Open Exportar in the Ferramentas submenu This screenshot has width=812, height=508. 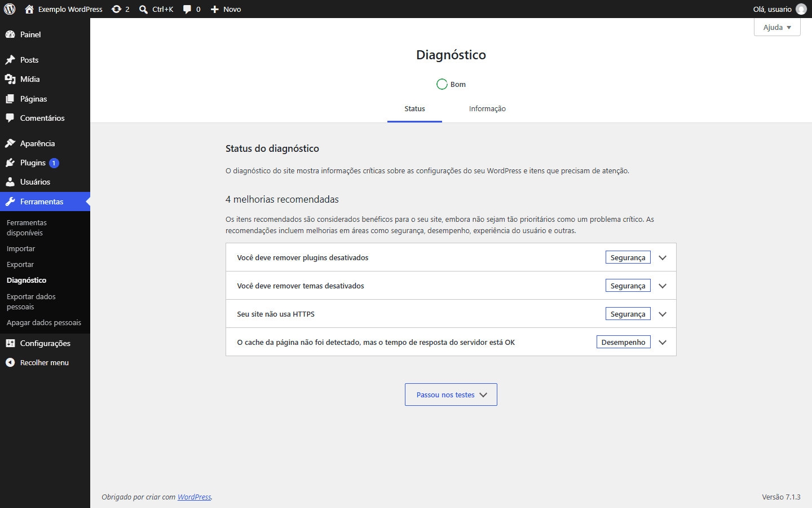20,264
